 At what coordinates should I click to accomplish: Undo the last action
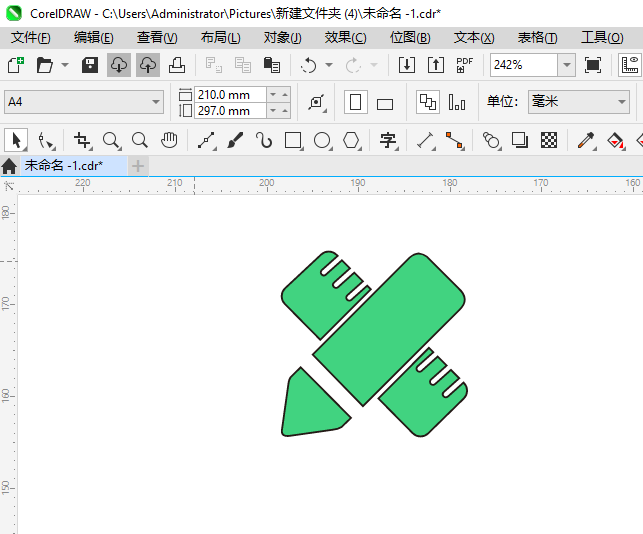point(308,65)
